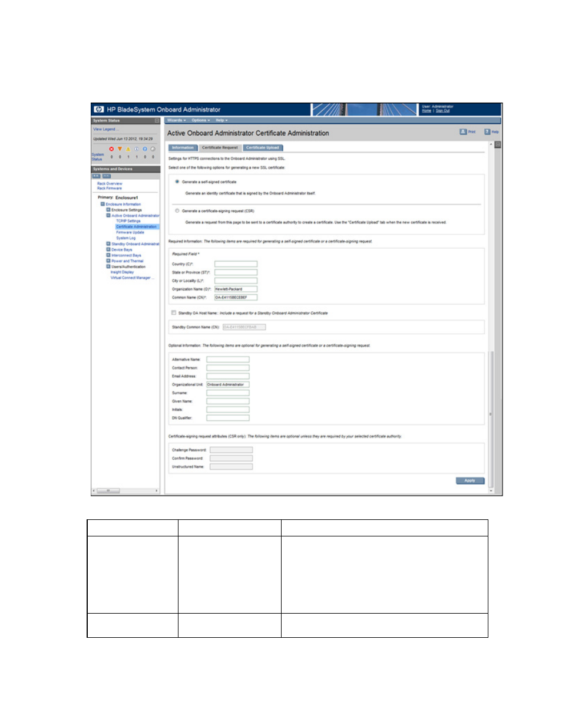
Task: Focus the Contact Person field
Action: pos(228,367)
